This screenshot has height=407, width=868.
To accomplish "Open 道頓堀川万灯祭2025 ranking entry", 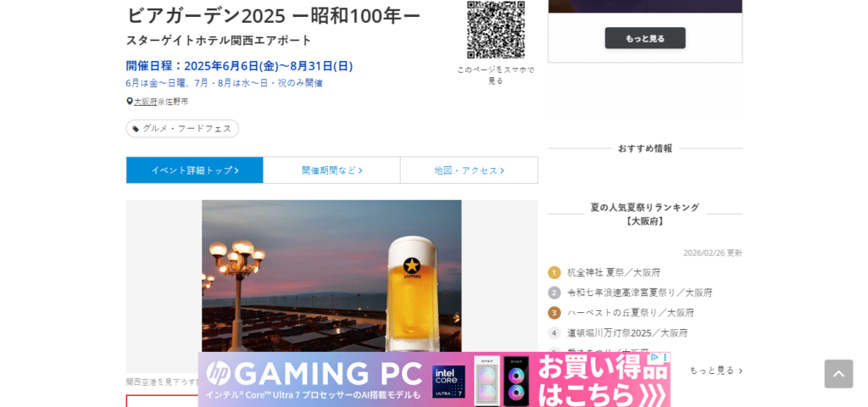I will pos(627,333).
